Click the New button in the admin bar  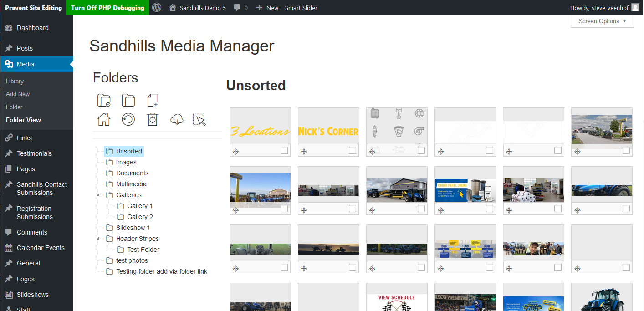click(267, 8)
